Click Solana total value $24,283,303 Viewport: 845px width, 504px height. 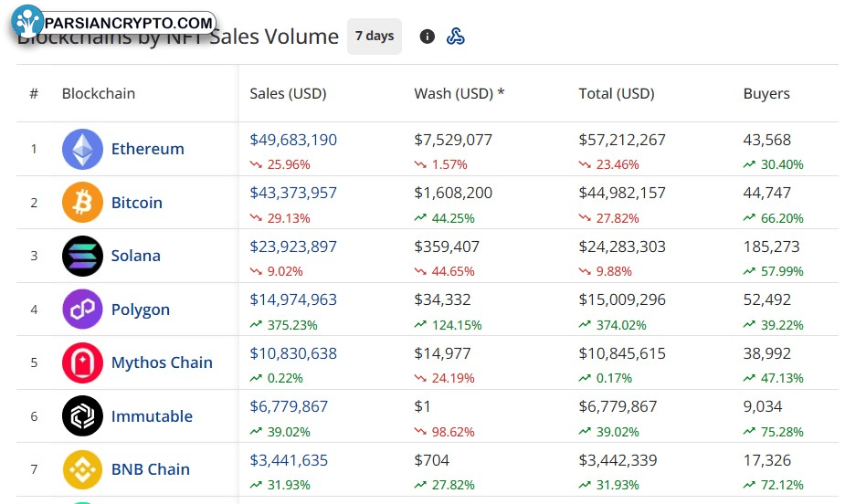622,247
